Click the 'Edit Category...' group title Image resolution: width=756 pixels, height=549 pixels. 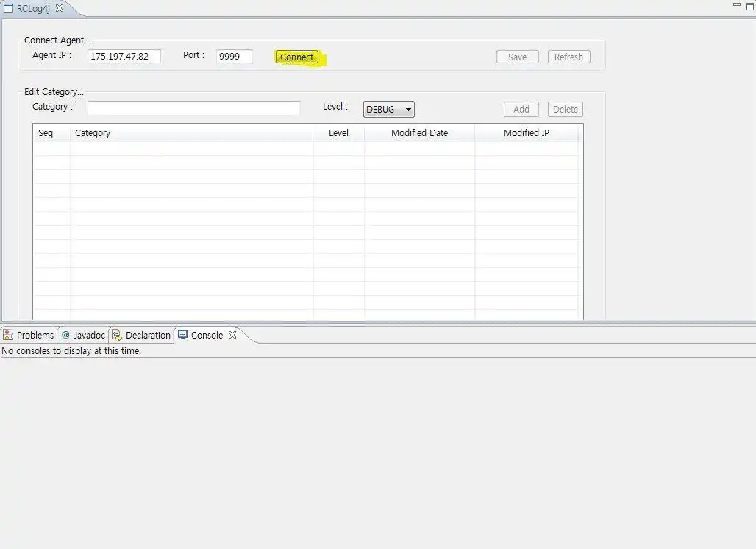[54, 92]
